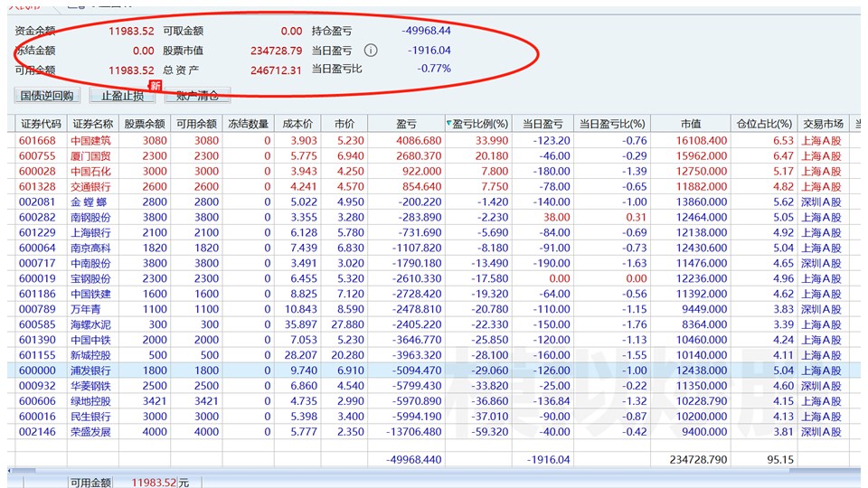Viewport: 868px width, 488px height.
Task: Click the loss value -13706.480
Action: coord(415,432)
